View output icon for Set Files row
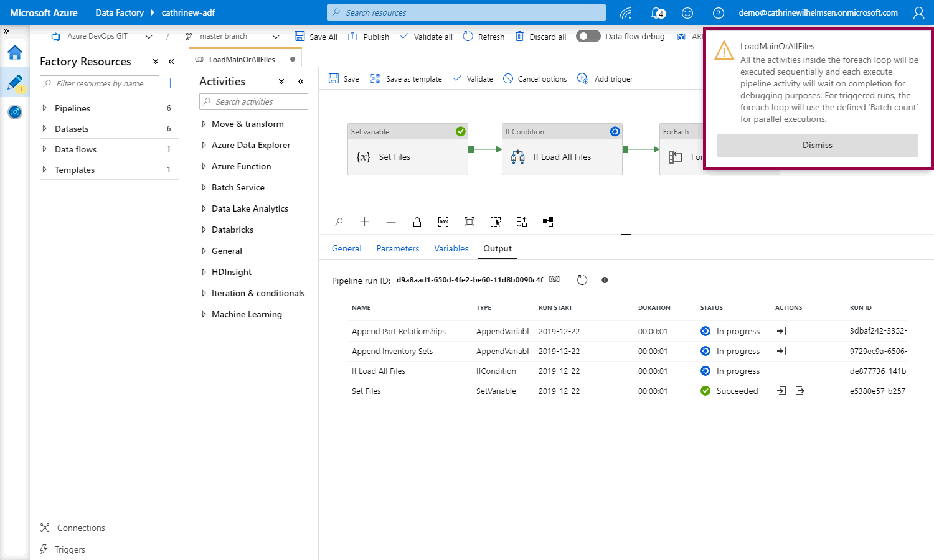The height and width of the screenshot is (560, 934). coord(800,391)
